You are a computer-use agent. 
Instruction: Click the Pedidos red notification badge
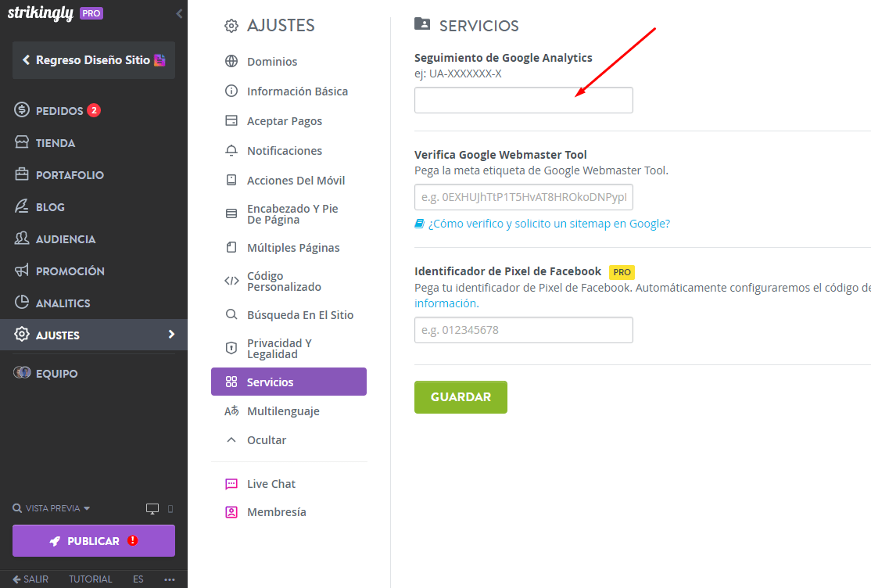point(94,110)
